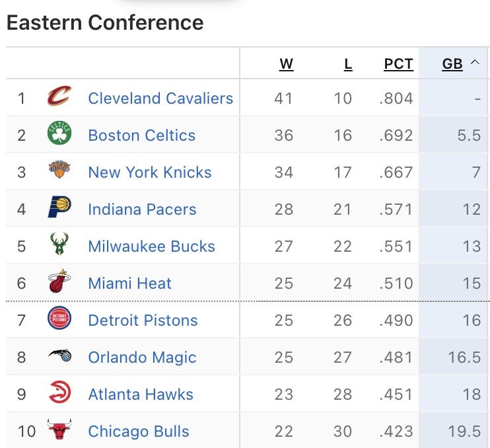Click the Orlando Magic logo icon
Screen dimensions: 490x448
(59, 355)
